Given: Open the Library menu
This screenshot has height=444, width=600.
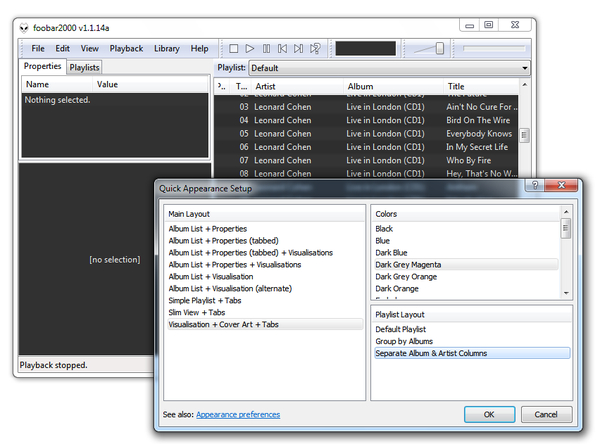Looking at the screenshot, I should [x=167, y=49].
